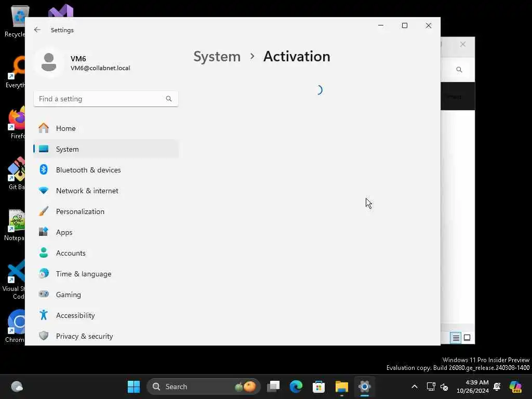Click the Settings gear taskbar icon

364,387
